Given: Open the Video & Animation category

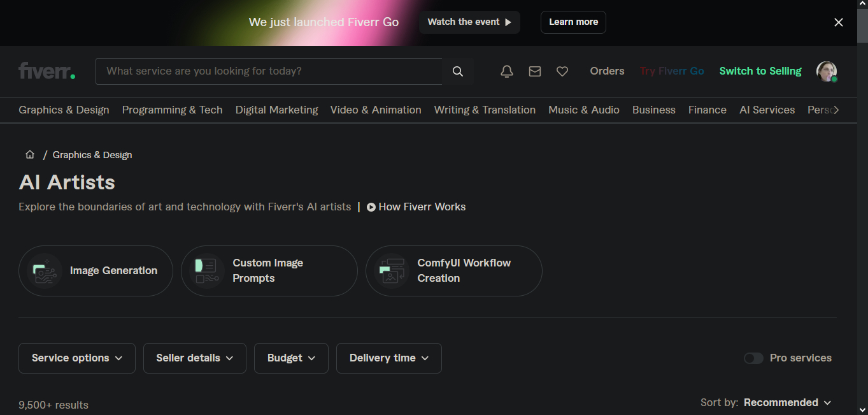Looking at the screenshot, I should (x=376, y=110).
